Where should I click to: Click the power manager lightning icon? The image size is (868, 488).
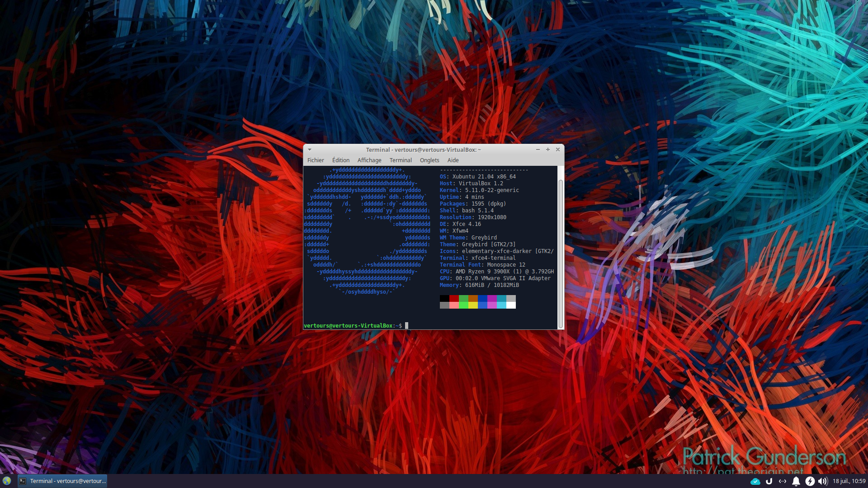click(810, 481)
